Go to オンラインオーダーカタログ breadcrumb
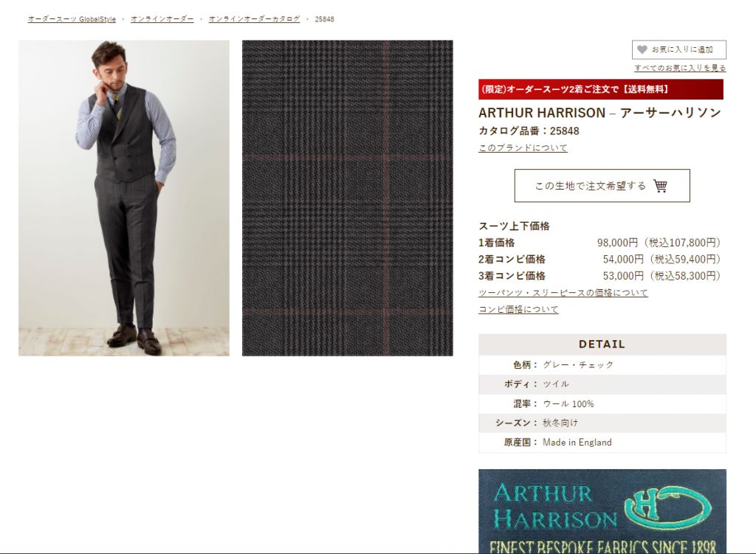 (254, 19)
